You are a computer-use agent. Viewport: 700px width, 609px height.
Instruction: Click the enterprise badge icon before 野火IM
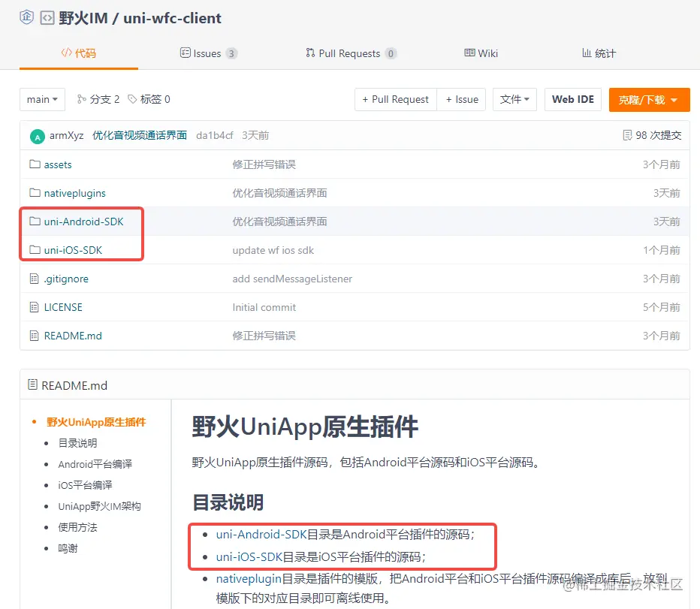click(27, 17)
